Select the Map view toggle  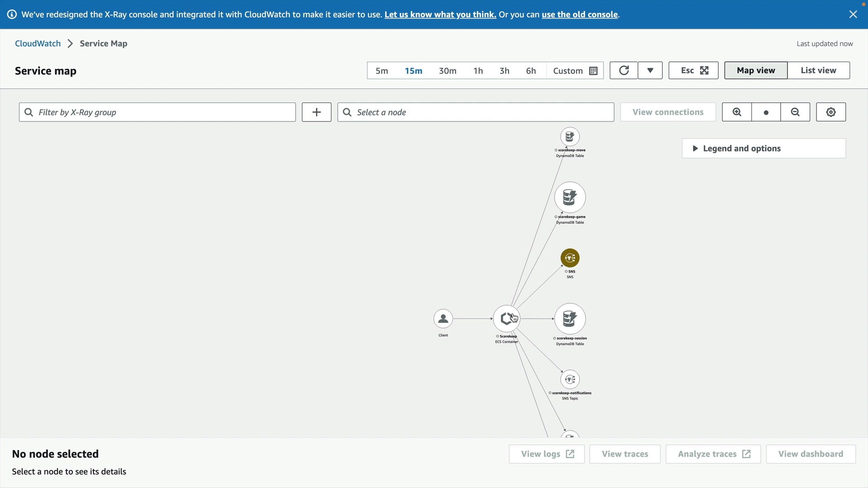coord(756,70)
